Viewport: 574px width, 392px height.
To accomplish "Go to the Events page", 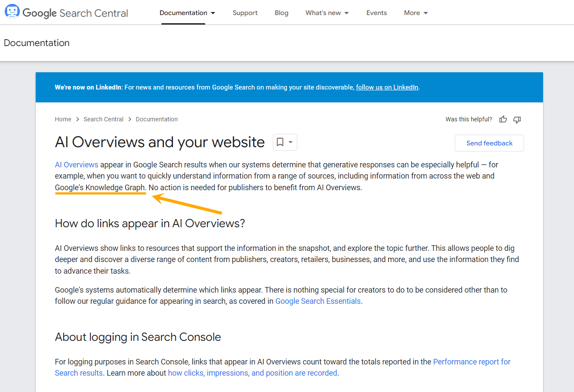I will tap(376, 13).
